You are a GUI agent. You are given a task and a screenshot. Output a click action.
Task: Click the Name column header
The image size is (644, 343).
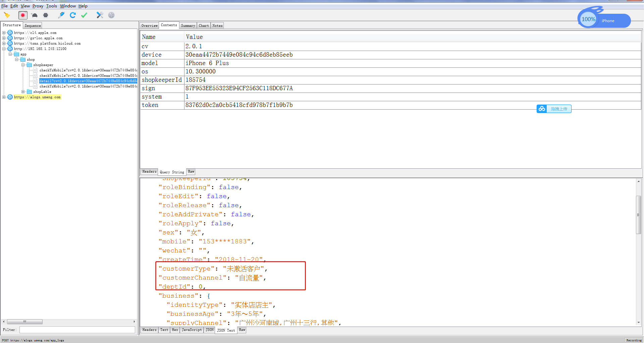click(x=162, y=37)
